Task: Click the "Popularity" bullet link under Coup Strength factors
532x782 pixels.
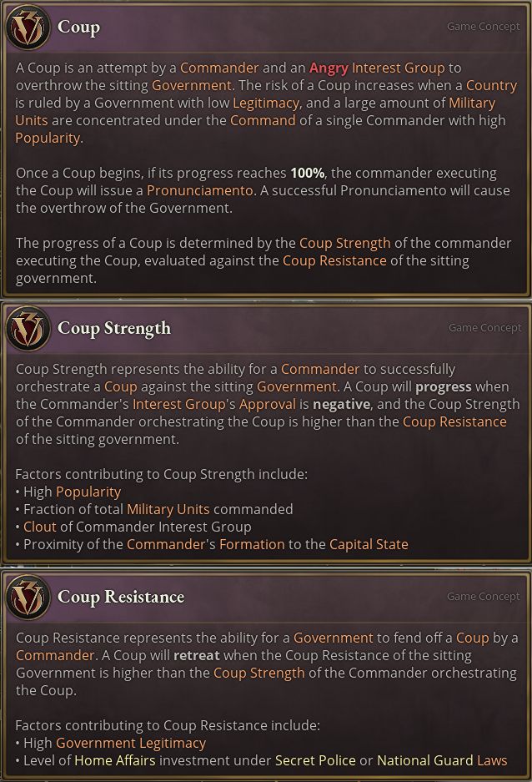Action: pyautogui.click(x=88, y=492)
